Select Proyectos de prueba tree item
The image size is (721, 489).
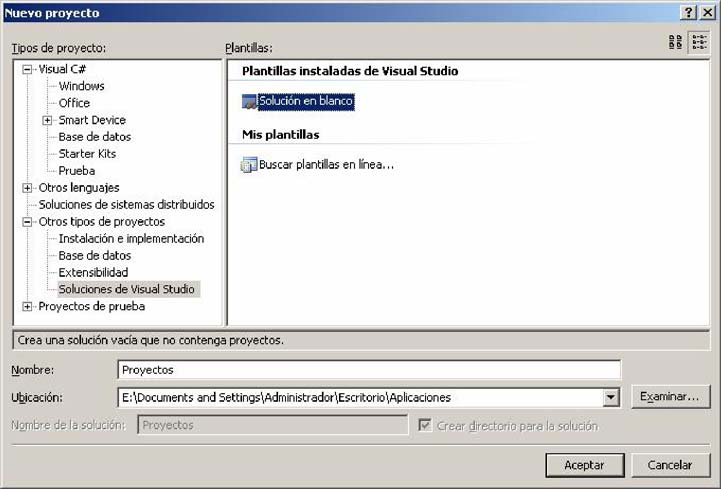[x=92, y=306]
